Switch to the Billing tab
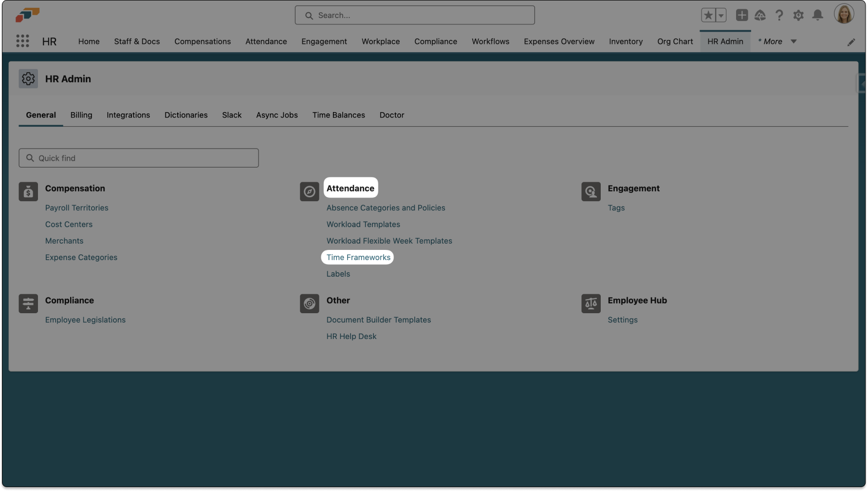Viewport: 868px width, 491px height. pos(81,115)
